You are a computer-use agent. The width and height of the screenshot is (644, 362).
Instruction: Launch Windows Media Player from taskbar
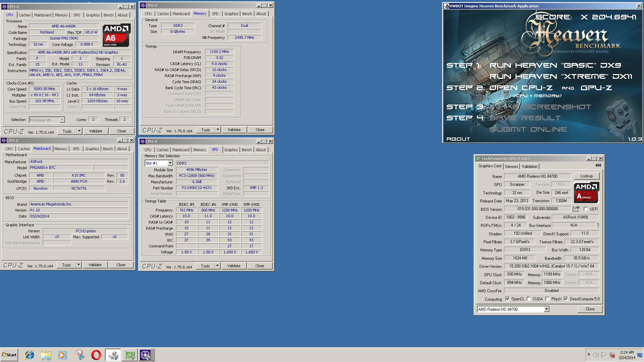coord(62,355)
